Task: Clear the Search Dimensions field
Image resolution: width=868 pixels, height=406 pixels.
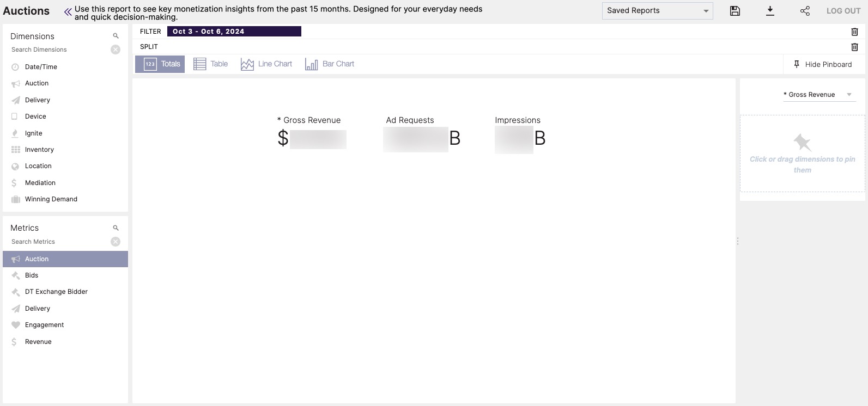Action: tap(116, 50)
